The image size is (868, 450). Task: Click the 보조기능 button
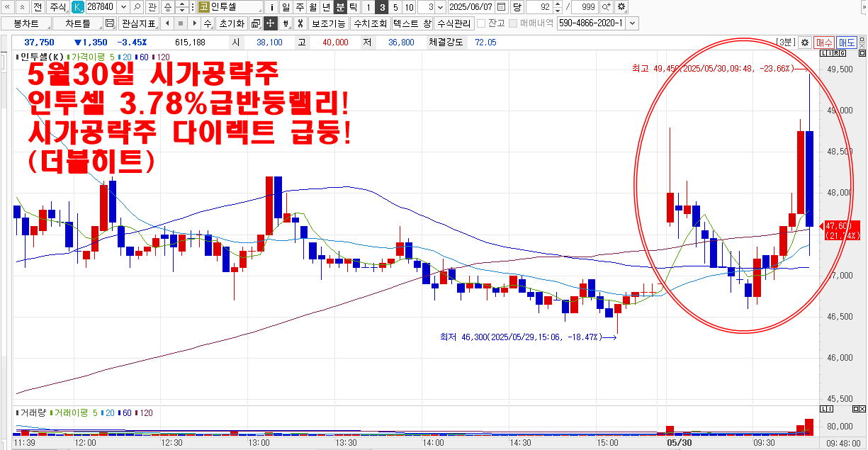click(x=329, y=23)
